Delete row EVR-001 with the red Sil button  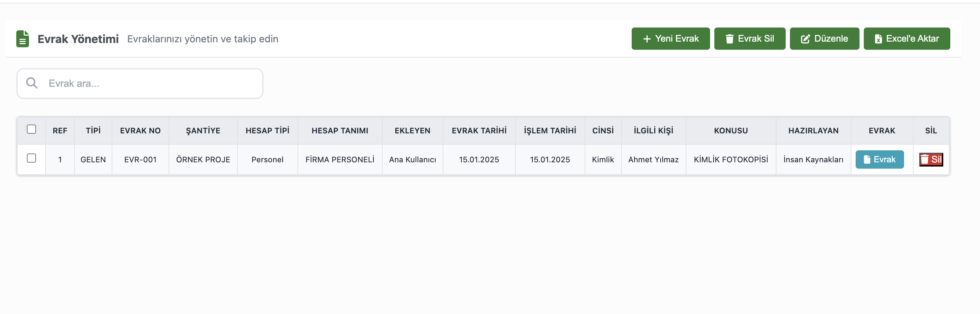click(x=931, y=159)
